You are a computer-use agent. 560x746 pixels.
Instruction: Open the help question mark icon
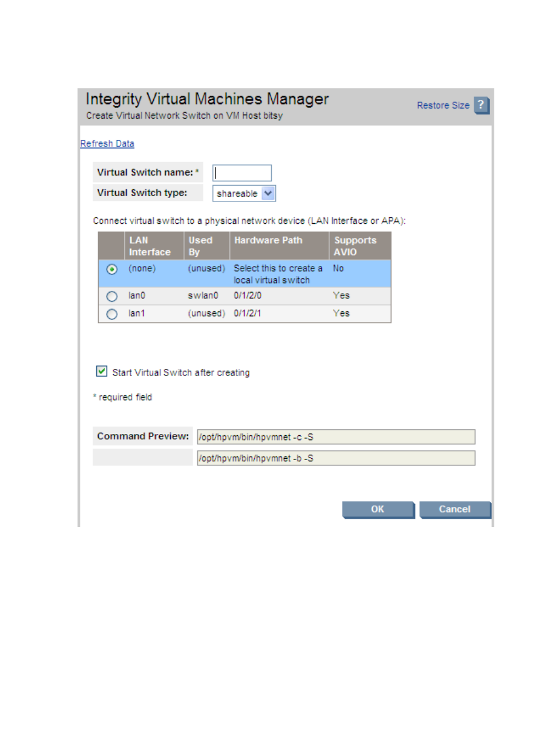(481, 105)
